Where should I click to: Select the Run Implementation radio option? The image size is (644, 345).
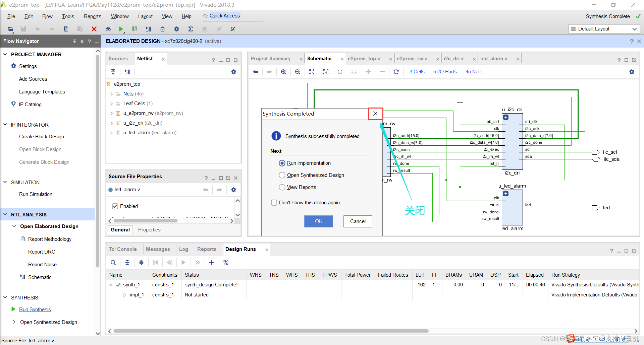pyautogui.click(x=282, y=163)
